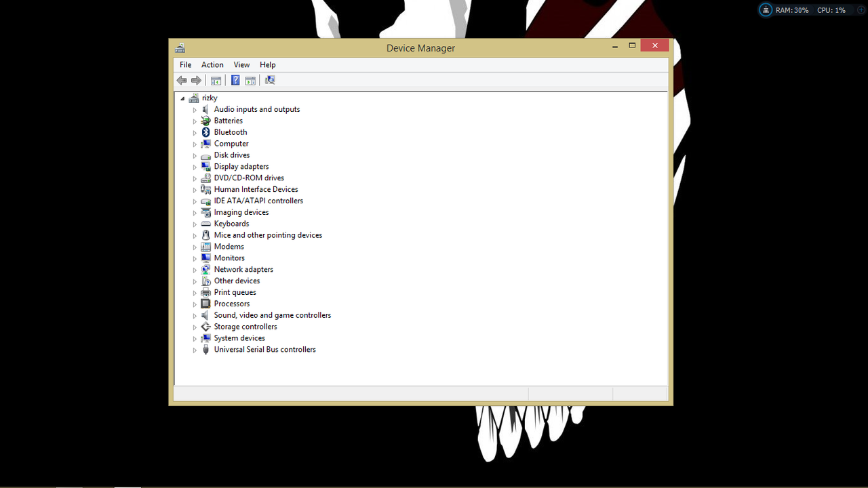Select the Bluetooth device category icon

click(x=205, y=131)
